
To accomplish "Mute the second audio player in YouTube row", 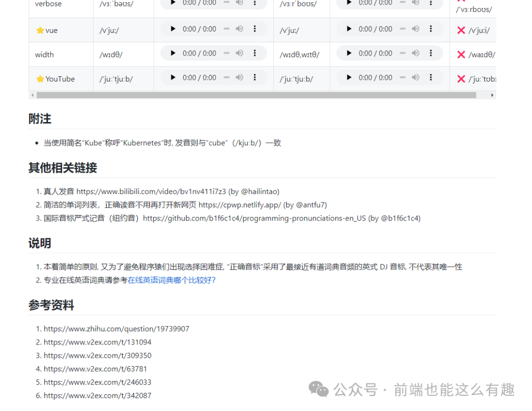I will 415,78.
